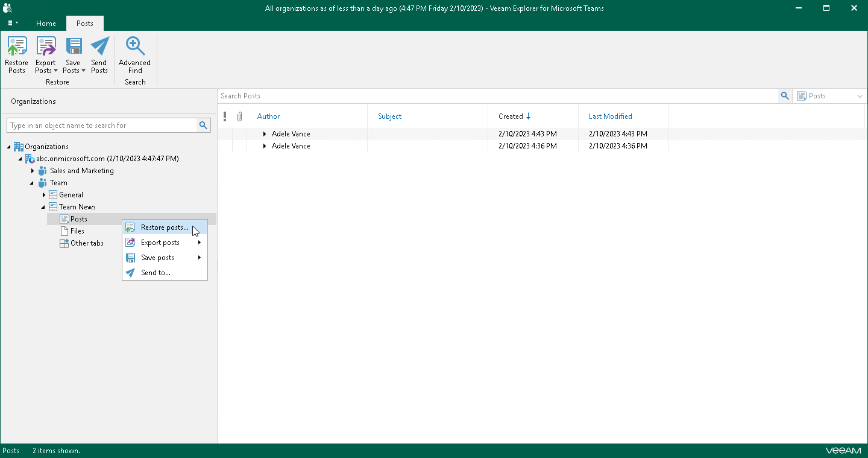Screen dimensions: 868x458
Task: Select Restore posts... in context menu
Action: pyautogui.click(x=164, y=227)
